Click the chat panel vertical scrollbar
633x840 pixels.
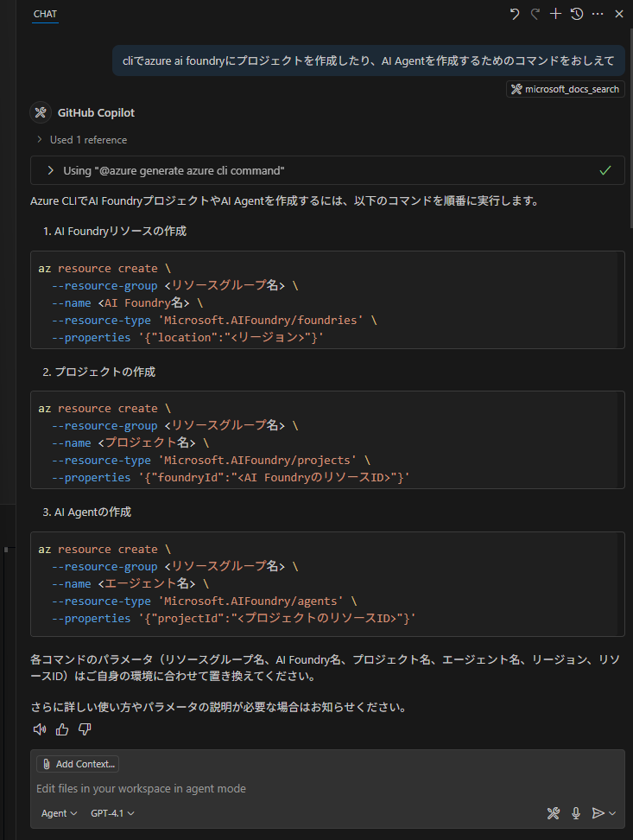pyautogui.click(x=630, y=129)
